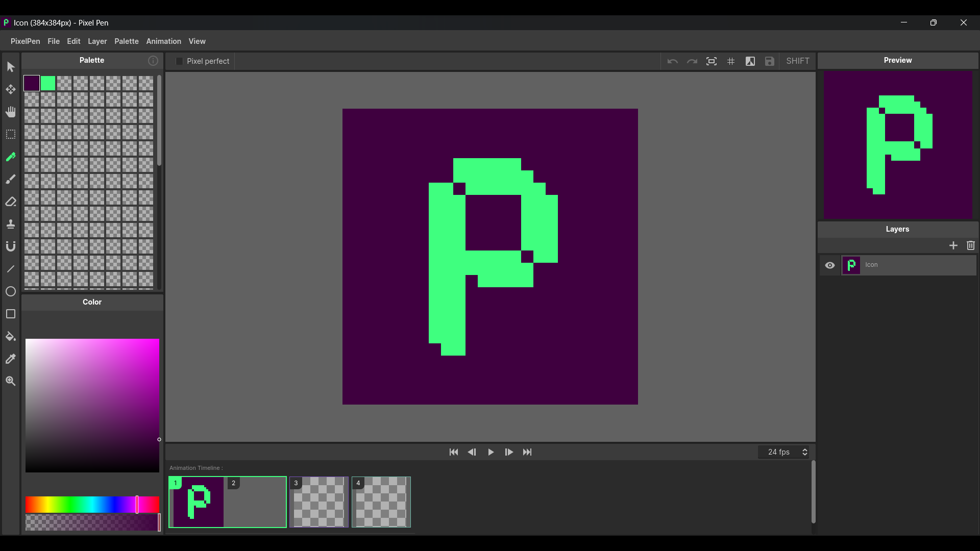
Task: Select the Eraser tool
Action: point(11,202)
